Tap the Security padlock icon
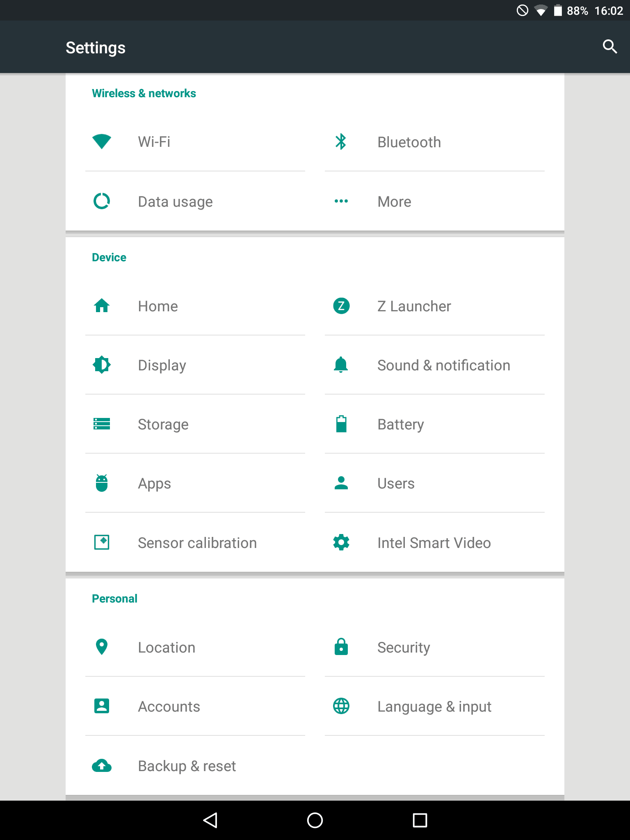 point(341,647)
